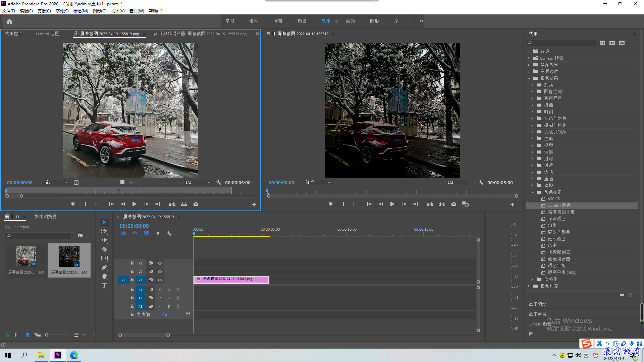Open Program monitor 1/2 resolution dropdown

click(x=460, y=183)
